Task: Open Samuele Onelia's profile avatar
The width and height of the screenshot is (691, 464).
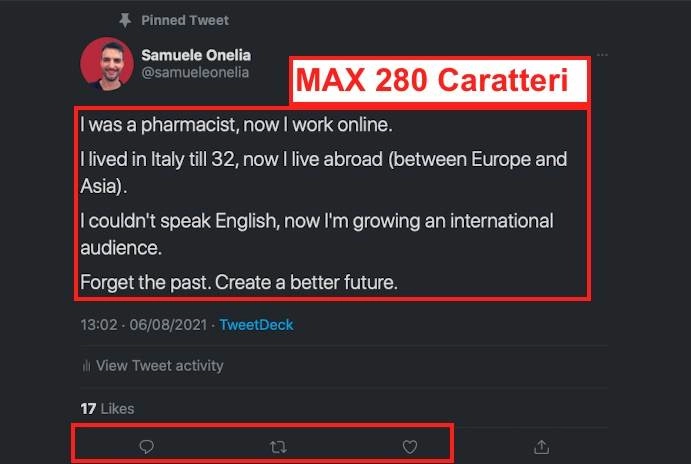Action: click(x=106, y=65)
